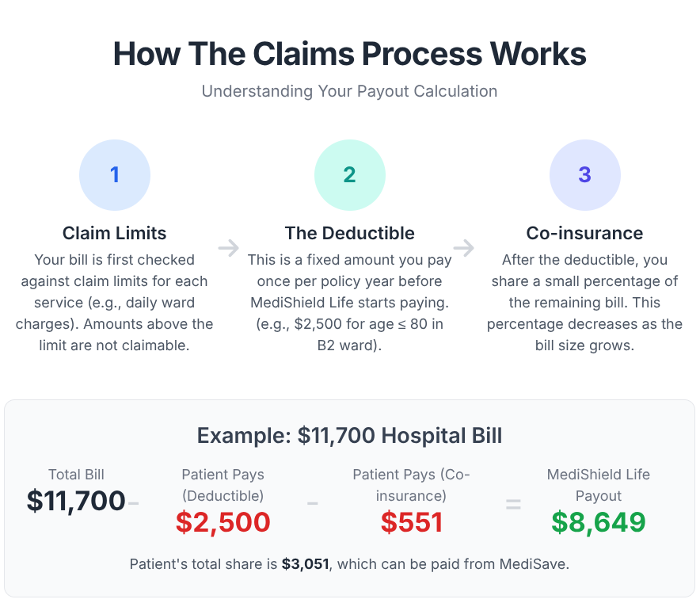Click the green $8,649 payout amount

click(599, 522)
